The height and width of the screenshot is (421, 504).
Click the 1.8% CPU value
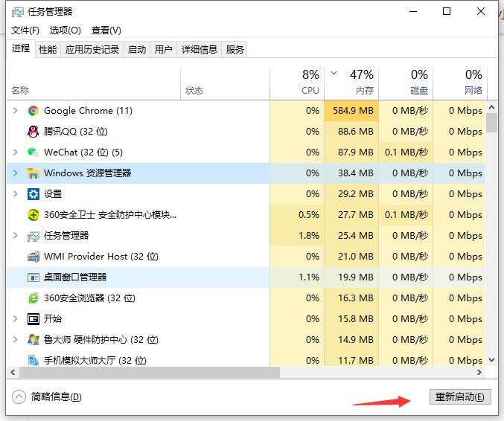click(x=309, y=236)
